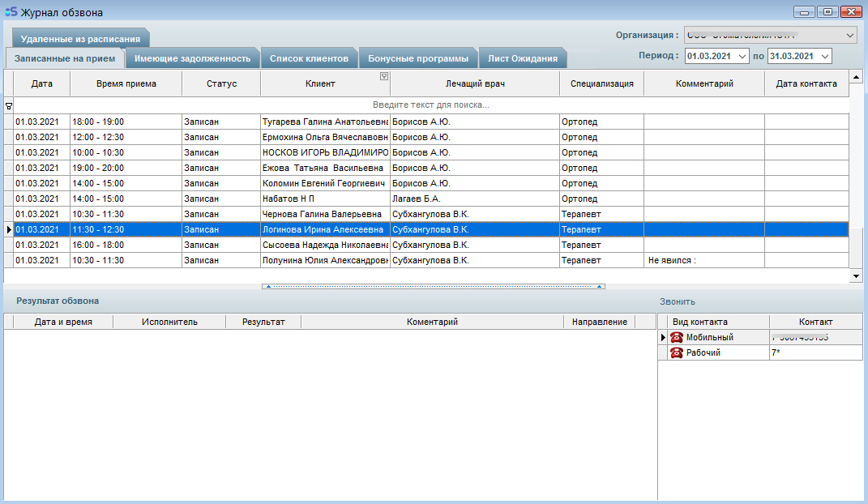Screen dimensions: 868x504
Task: Click the Результат column header
Action: pyautogui.click(x=263, y=322)
